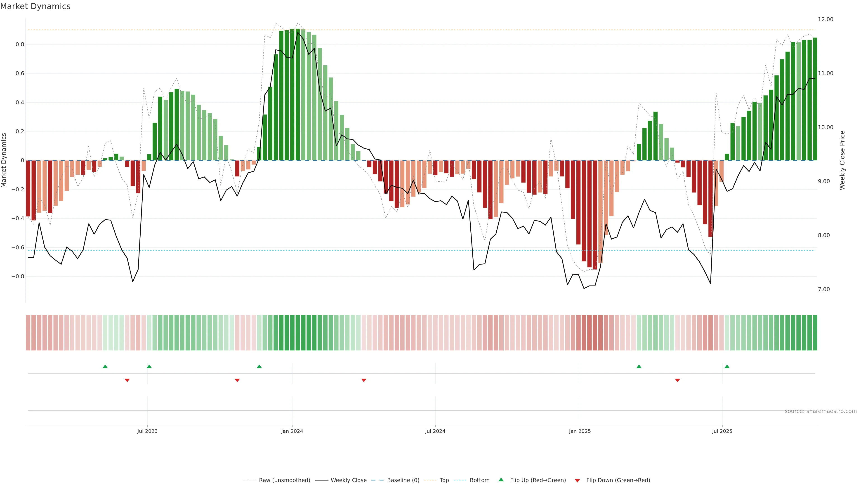
Task: Click the Market Dynamics chart title
Action: pyautogui.click(x=35, y=6)
